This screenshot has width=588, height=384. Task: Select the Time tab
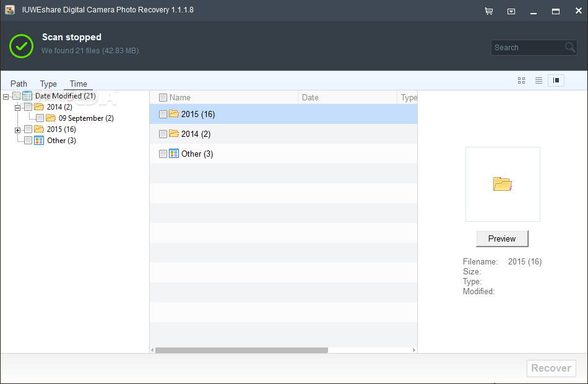(79, 84)
